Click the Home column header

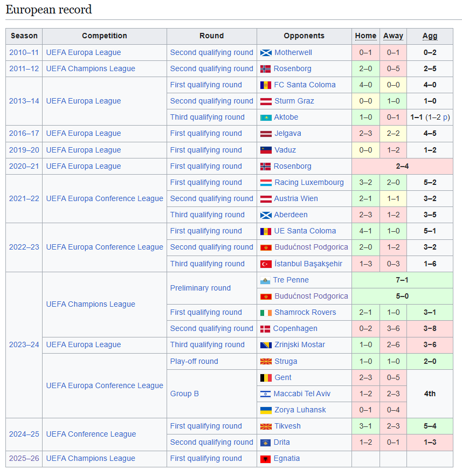[366, 36]
